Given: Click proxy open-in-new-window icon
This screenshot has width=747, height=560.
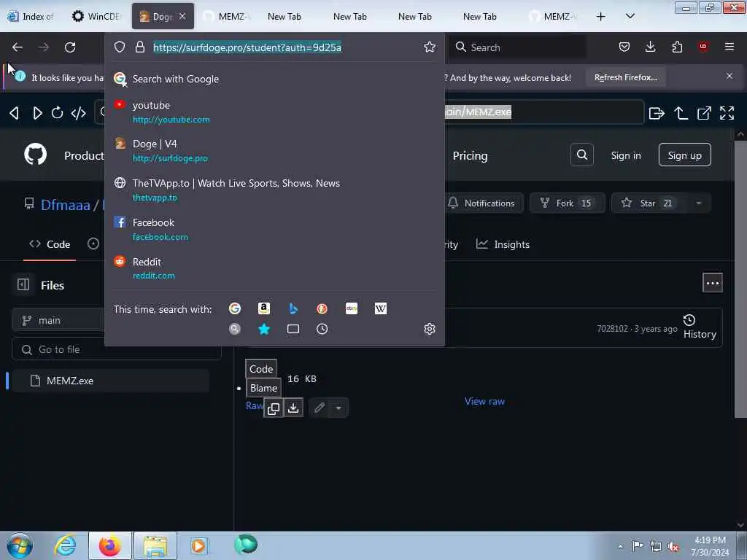Looking at the screenshot, I should [x=704, y=113].
